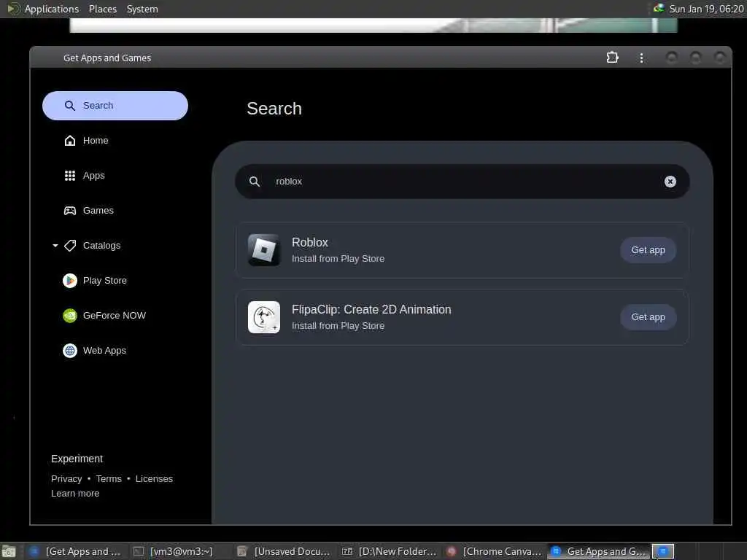Select the Search sidebar item

click(115, 106)
